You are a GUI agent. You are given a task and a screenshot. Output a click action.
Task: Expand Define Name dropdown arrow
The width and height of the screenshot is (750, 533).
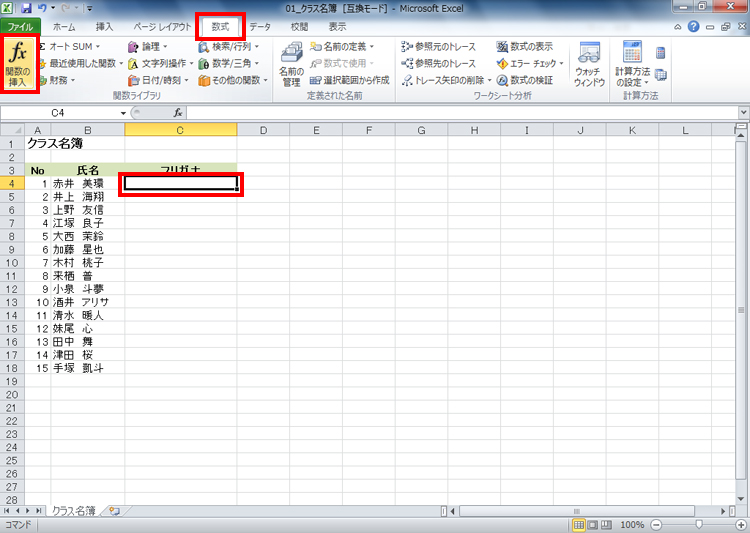[x=371, y=46]
